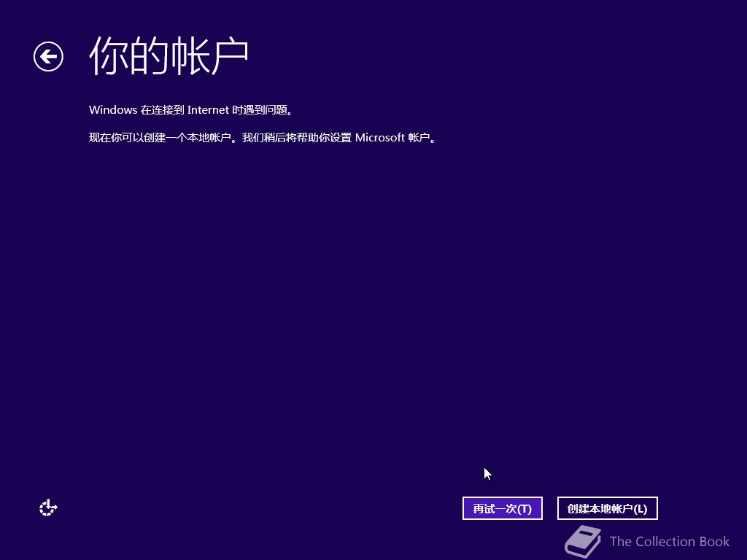Screen dimensions: 747x560
Task: Click the text Windows 在连接到 Internet 时遇到问题
Action: (x=191, y=110)
